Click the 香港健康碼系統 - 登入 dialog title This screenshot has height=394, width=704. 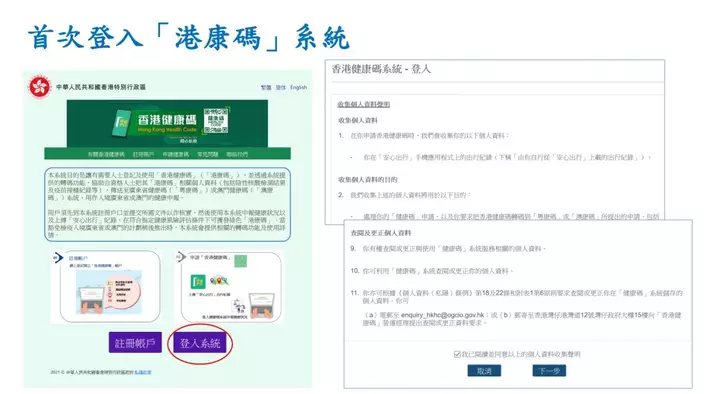[381, 69]
